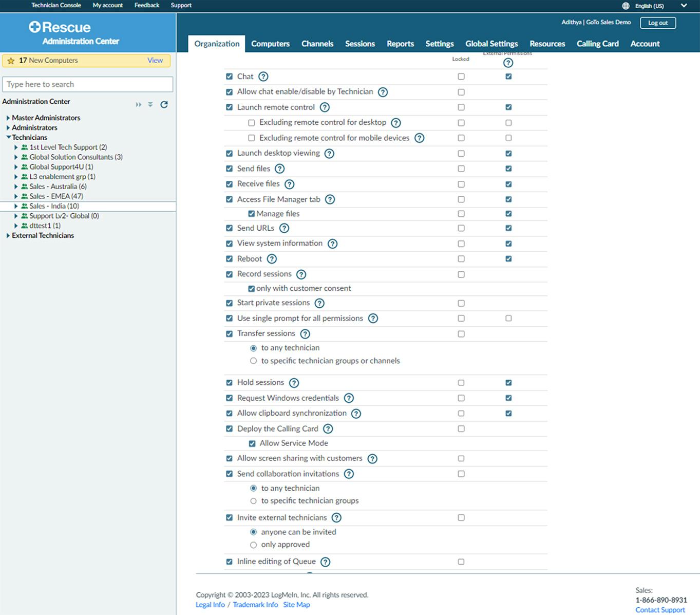Uncheck the Chat permission checkbox
Viewport: 700px width, 615px height.
[x=229, y=77]
